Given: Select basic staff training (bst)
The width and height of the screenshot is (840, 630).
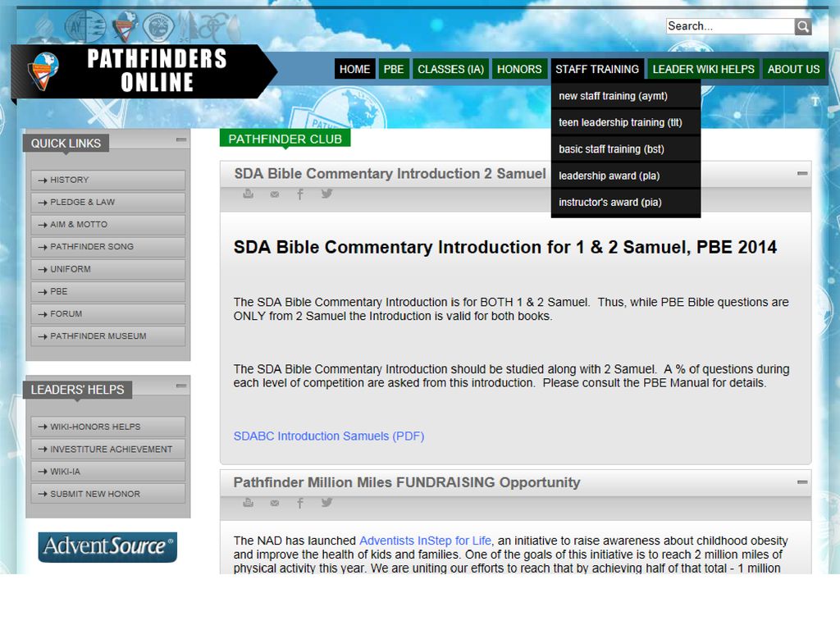Looking at the screenshot, I should [x=626, y=149].
